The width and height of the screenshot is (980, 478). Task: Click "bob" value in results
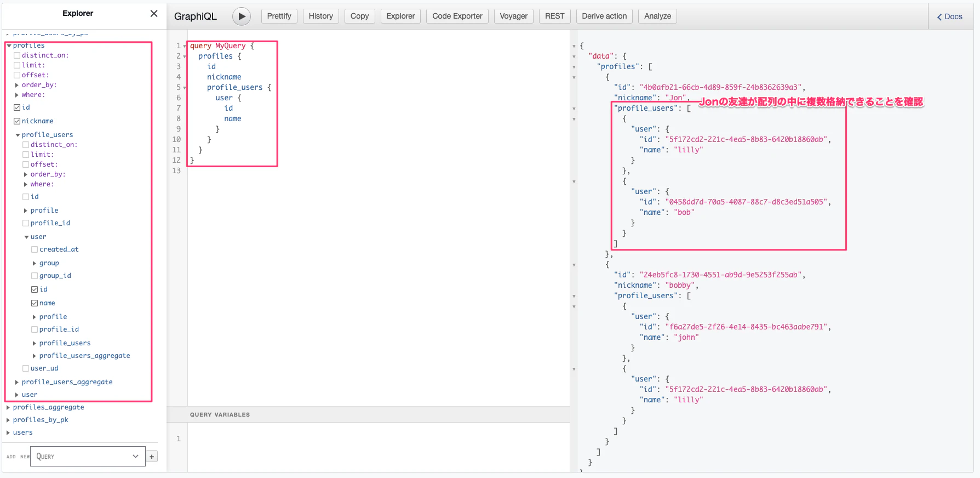pos(684,212)
